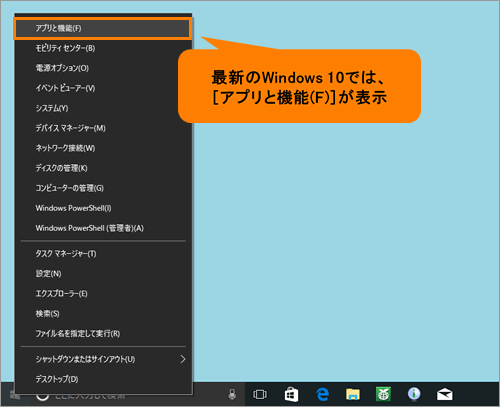Open File Explorer from the taskbar
The image size is (500, 407).
click(x=353, y=395)
